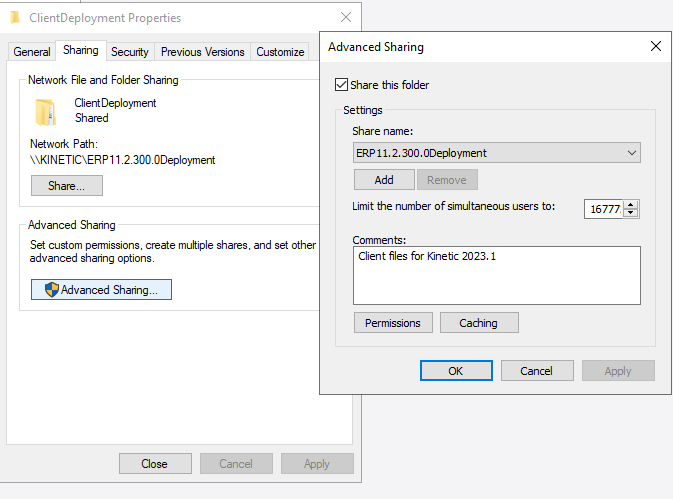The image size is (673, 499).
Task: Click the Share... button
Action: click(67, 186)
